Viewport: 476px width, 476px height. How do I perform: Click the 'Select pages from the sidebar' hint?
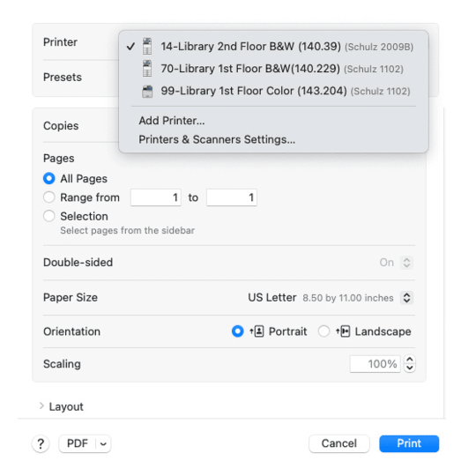(128, 230)
